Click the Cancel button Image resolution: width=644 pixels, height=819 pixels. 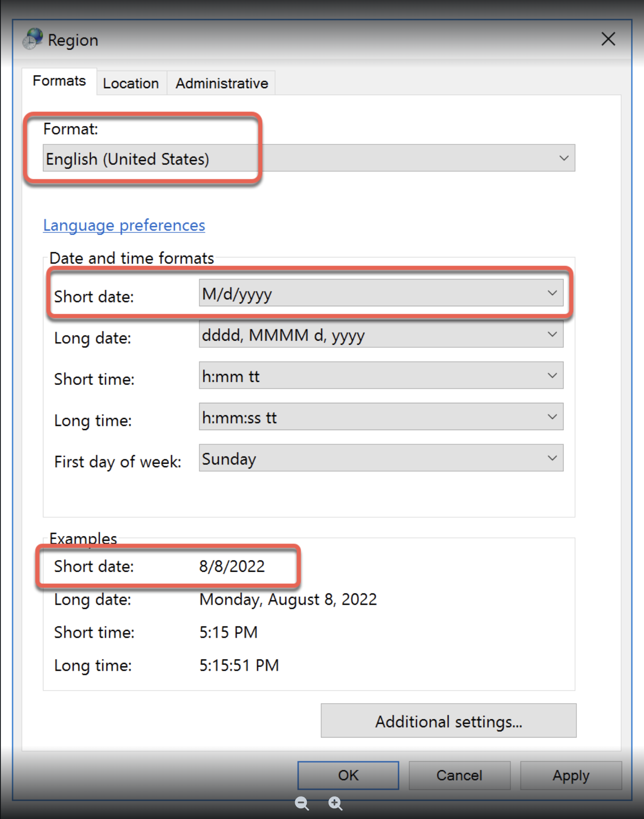tap(460, 775)
